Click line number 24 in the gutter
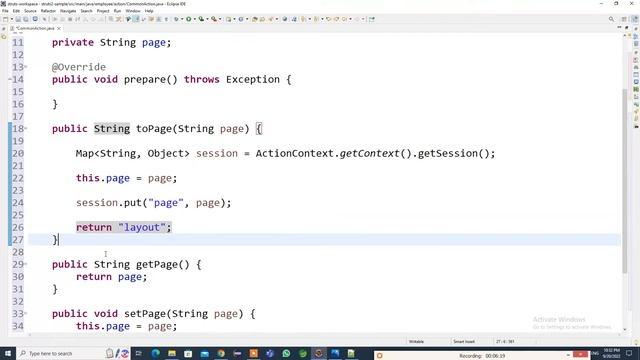Viewport: 640px width, 360px height. pos(18,203)
